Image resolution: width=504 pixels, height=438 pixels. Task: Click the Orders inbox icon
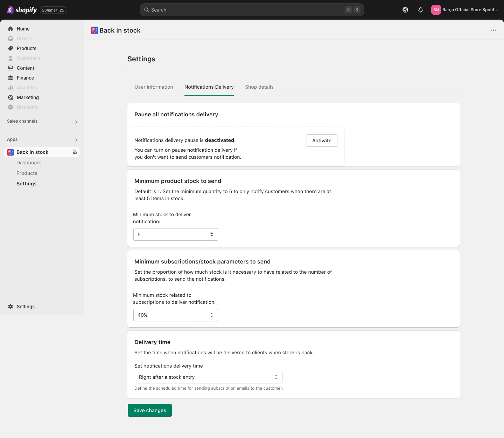10,39
